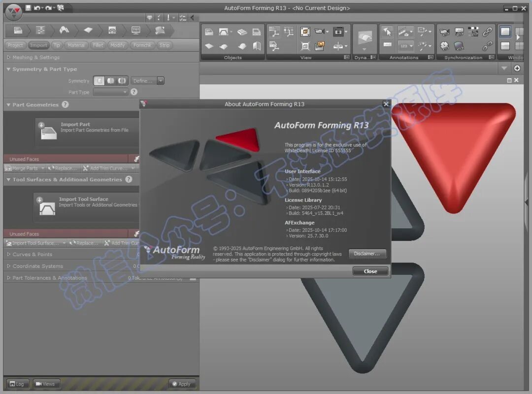Open the Dynamic section dropdown arrow
532x394 pixels.
pyautogui.click(x=365, y=50)
